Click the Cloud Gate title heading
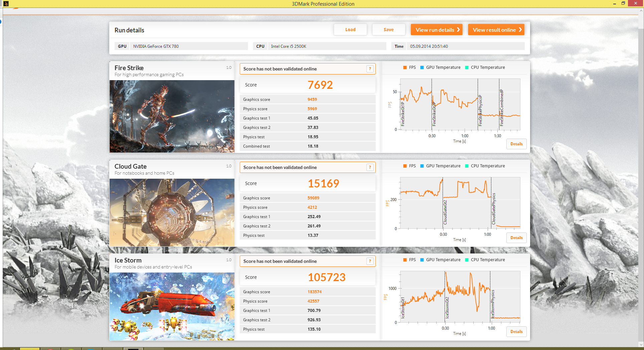644x350 pixels. point(130,166)
